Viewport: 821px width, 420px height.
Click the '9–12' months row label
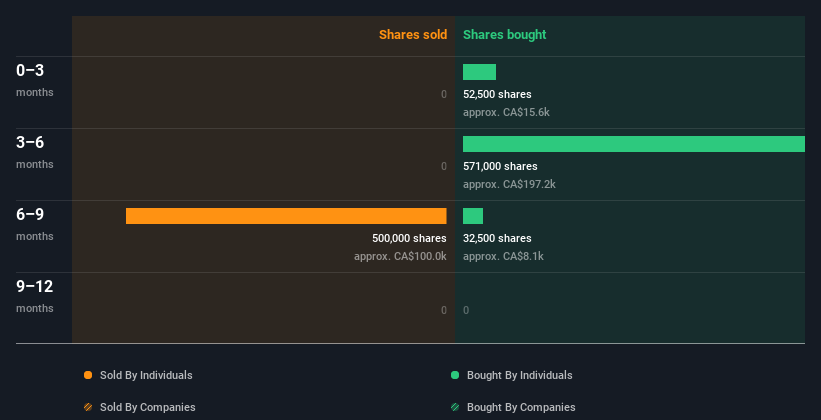click(x=35, y=286)
